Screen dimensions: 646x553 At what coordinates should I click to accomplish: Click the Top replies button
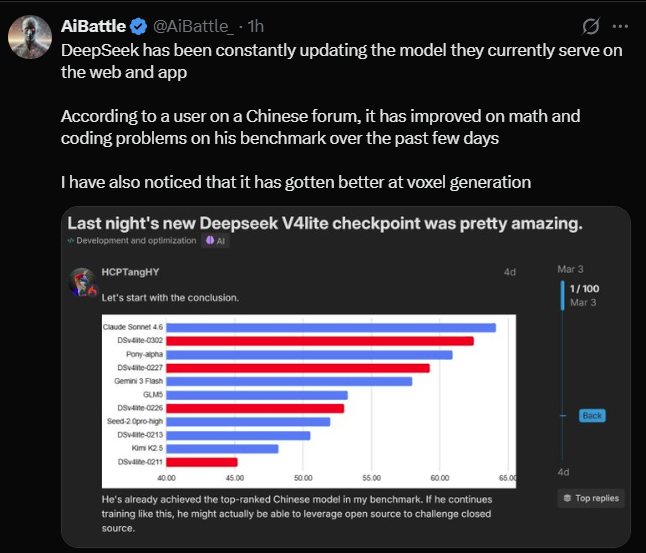(591, 497)
